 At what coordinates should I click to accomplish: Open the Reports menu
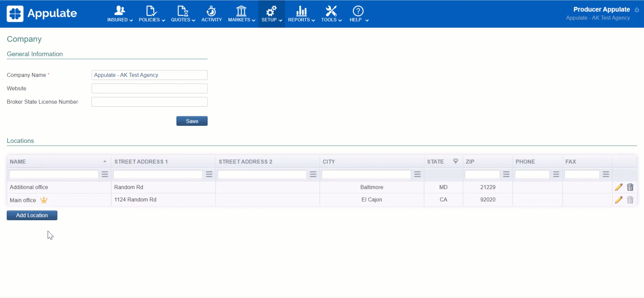coord(301,14)
